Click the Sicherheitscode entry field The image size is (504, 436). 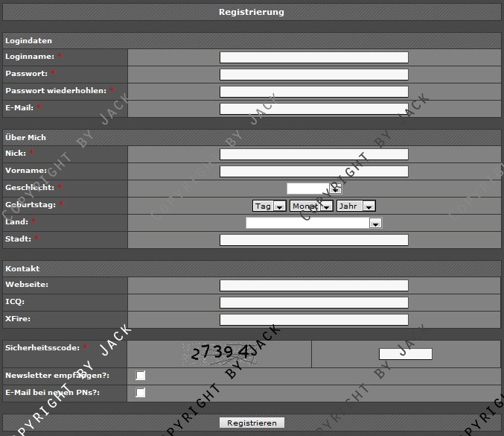tap(405, 354)
